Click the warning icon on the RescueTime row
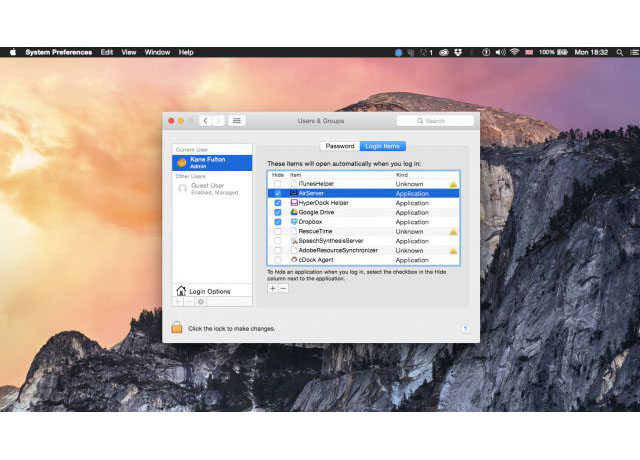640x460 pixels. point(453,231)
